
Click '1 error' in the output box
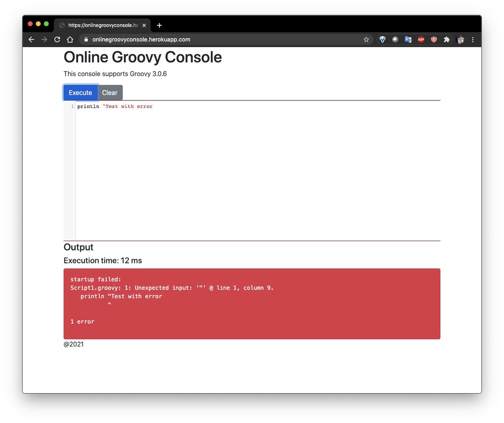tap(82, 322)
